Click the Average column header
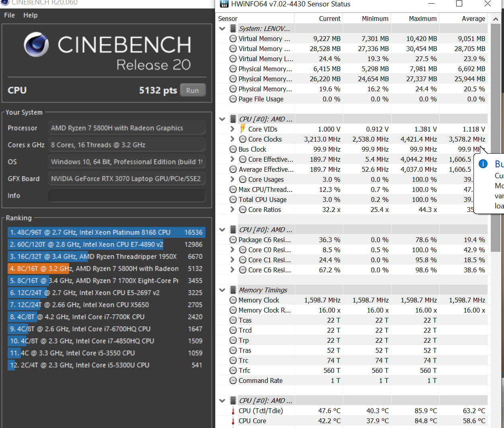This screenshot has width=504, height=428. 473,19
